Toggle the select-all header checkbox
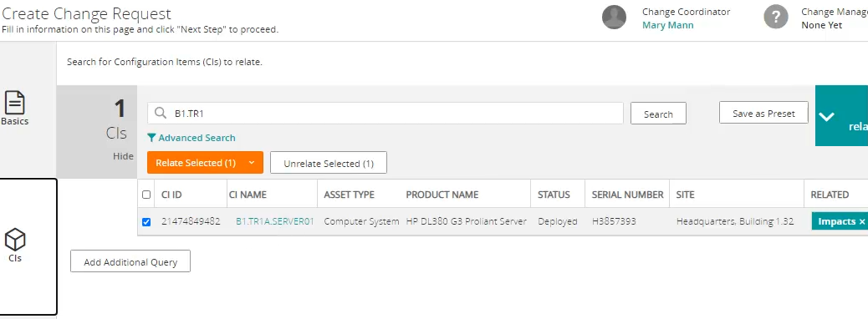This screenshot has height=319, width=868. click(x=146, y=195)
